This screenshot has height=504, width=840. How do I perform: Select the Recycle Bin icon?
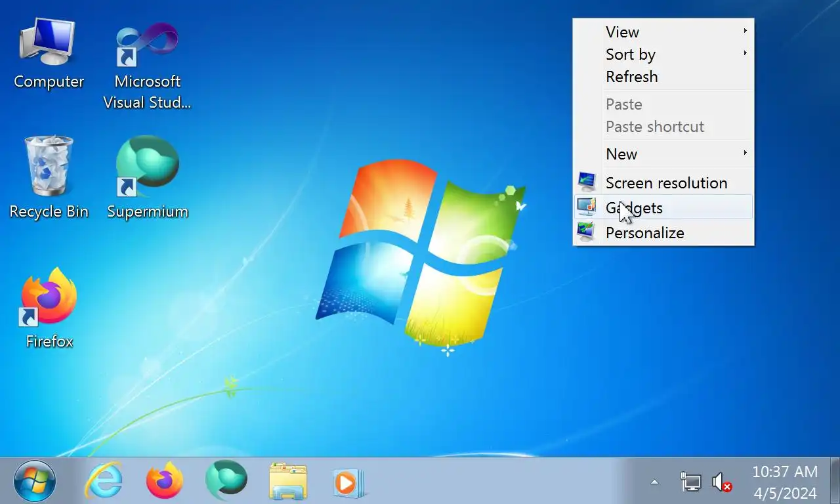coord(49,177)
